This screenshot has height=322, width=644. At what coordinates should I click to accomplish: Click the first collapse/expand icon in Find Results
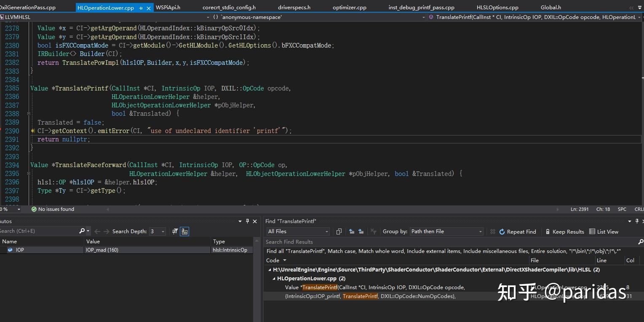(x=352, y=232)
